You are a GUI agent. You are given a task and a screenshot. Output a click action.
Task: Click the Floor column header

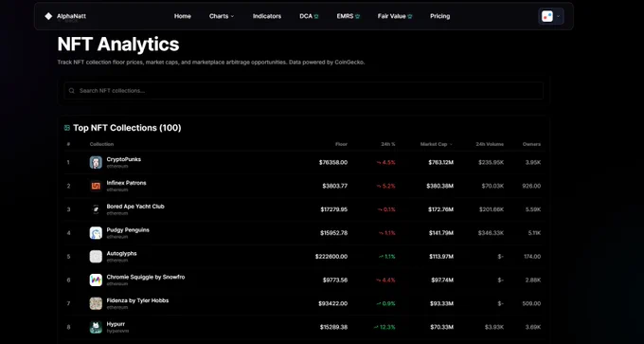click(x=341, y=144)
